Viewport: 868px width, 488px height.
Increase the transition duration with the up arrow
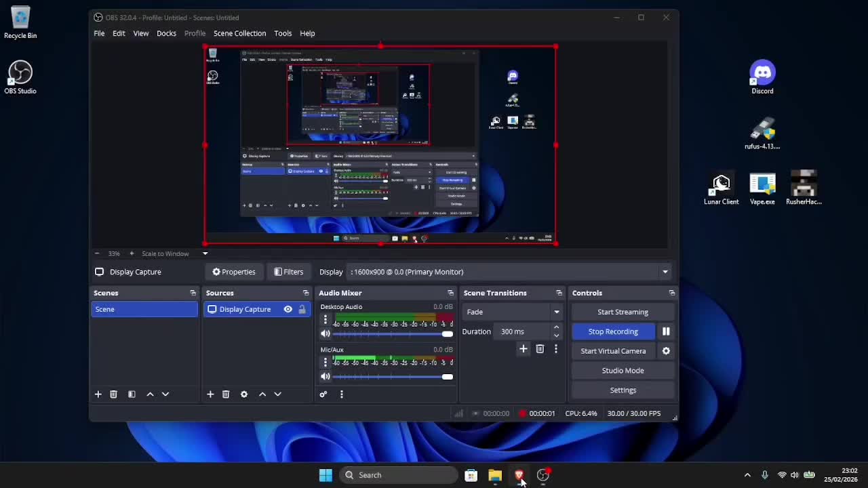point(556,327)
